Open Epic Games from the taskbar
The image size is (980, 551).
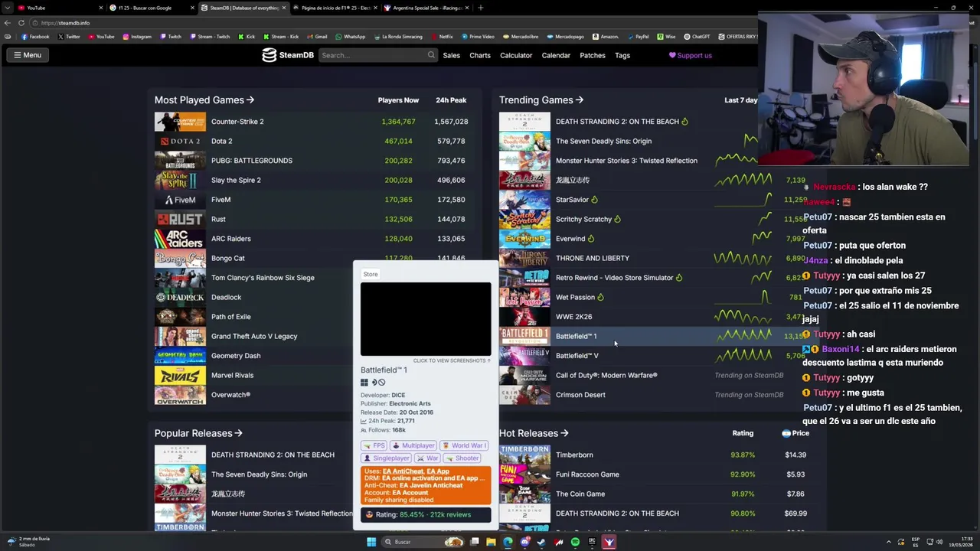(x=592, y=542)
